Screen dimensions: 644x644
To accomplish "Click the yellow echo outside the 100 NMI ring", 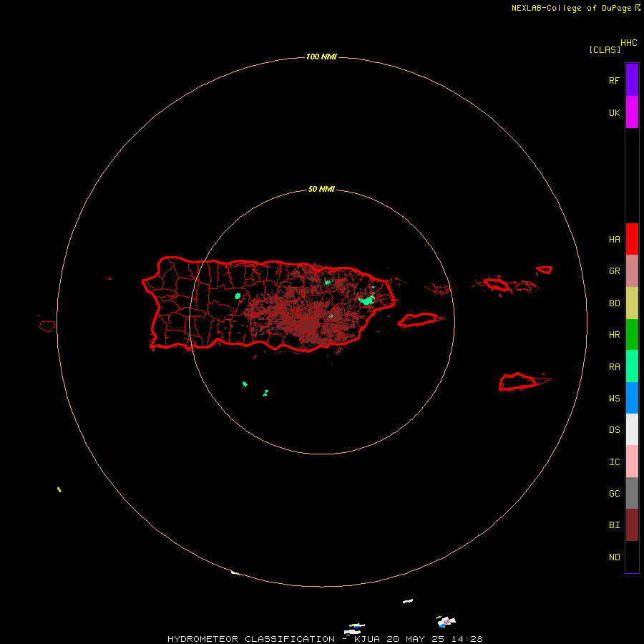I will [59, 489].
